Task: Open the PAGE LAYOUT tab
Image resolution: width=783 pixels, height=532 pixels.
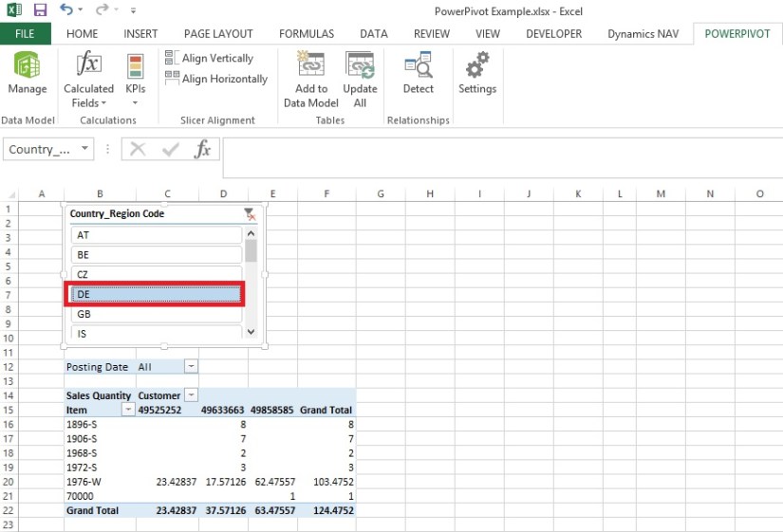Action: [x=218, y=34]
